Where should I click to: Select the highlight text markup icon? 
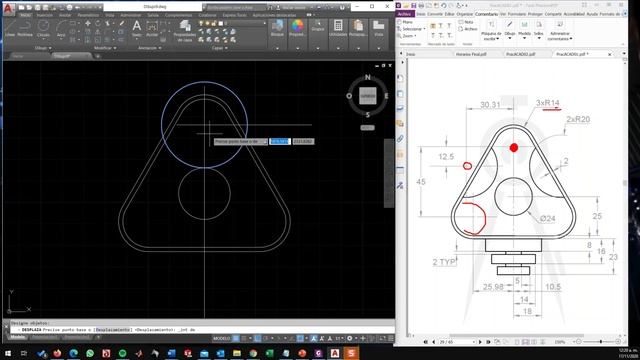pyautogui.click(x=433, y=26)
